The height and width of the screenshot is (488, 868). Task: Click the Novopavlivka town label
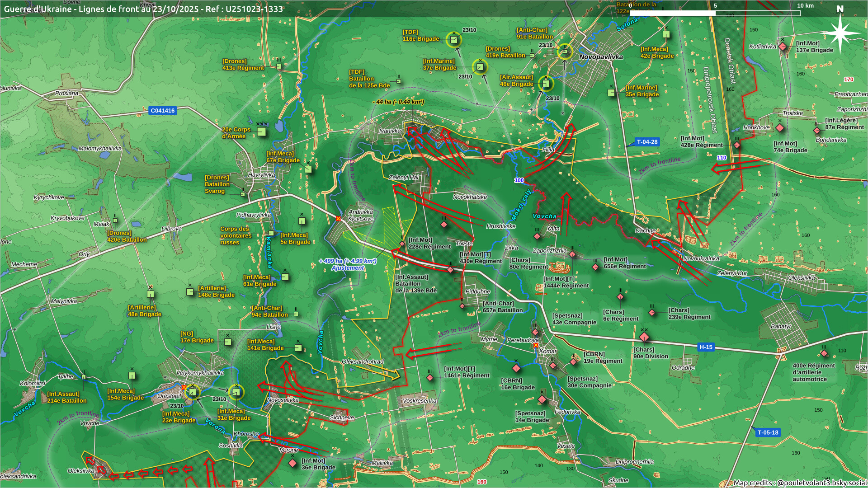[601, 57]
